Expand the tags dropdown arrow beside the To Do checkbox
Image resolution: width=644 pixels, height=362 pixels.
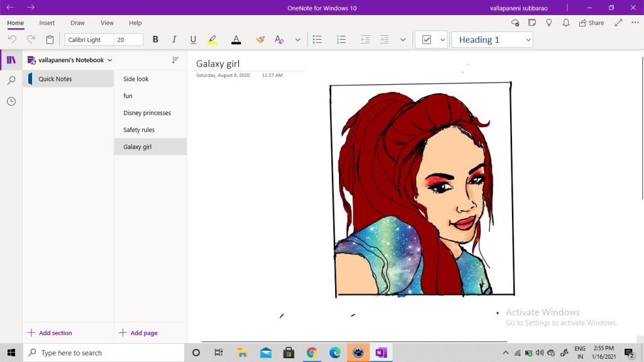(442, 40)
